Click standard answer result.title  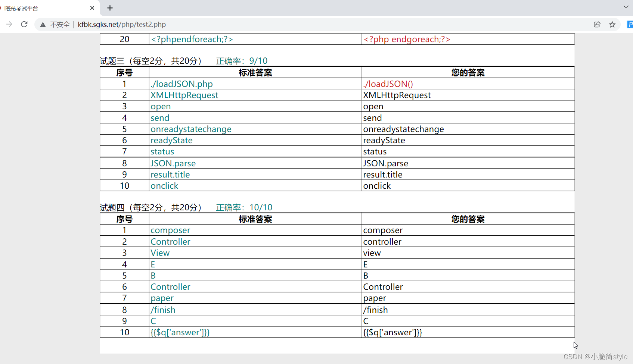[170, 175]
